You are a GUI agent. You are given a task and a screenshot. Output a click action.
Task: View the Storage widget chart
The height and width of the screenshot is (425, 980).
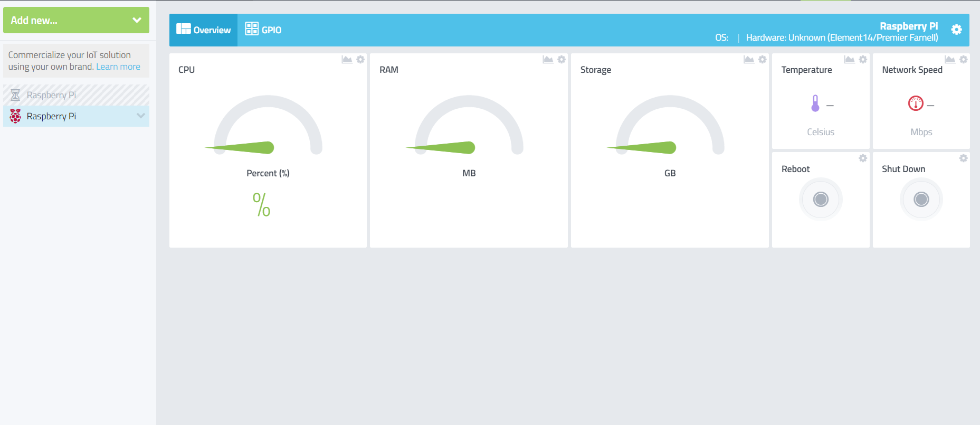pos(749,60)
